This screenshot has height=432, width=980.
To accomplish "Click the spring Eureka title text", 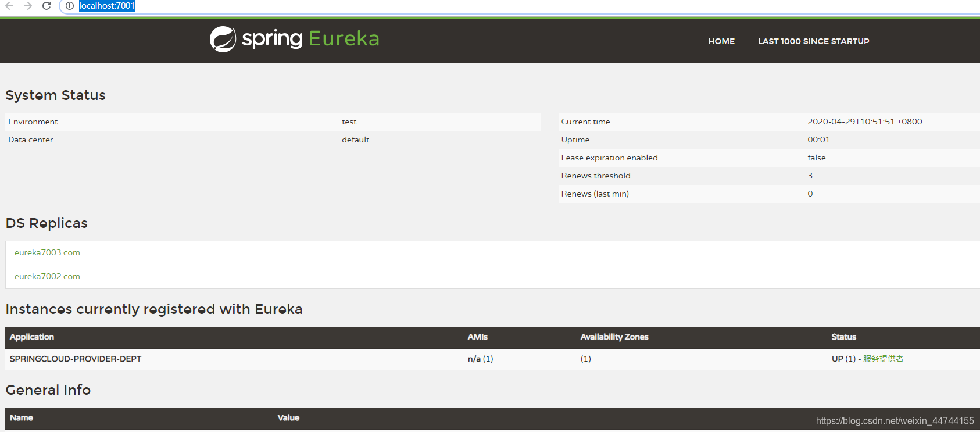I will (x=310, y=39).
